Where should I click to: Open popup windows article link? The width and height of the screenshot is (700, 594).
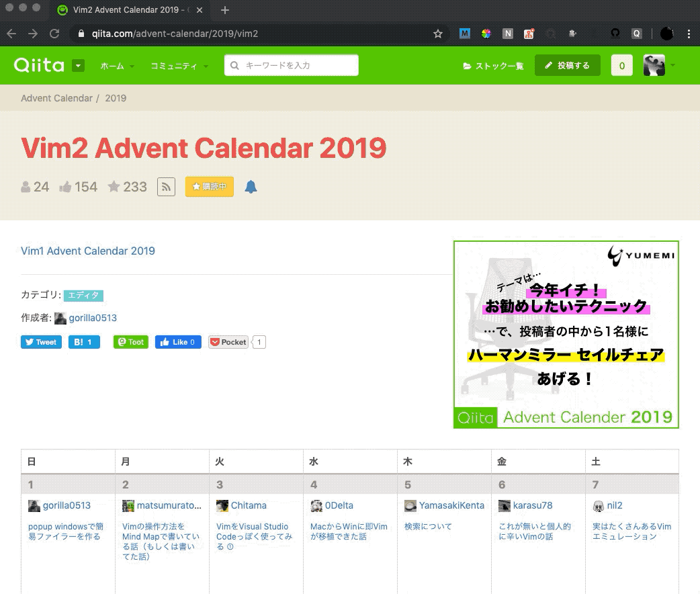tap(66, 532)
